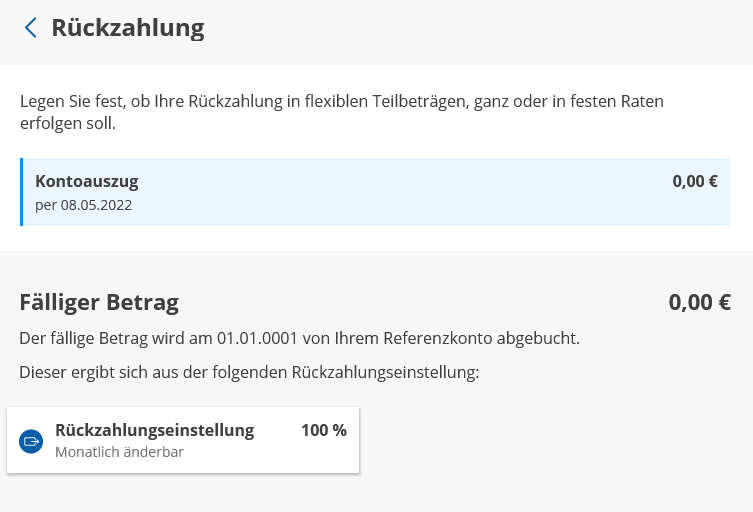Click the date per 08.05.2022
The image size is (753, 512).
[84, 205]
